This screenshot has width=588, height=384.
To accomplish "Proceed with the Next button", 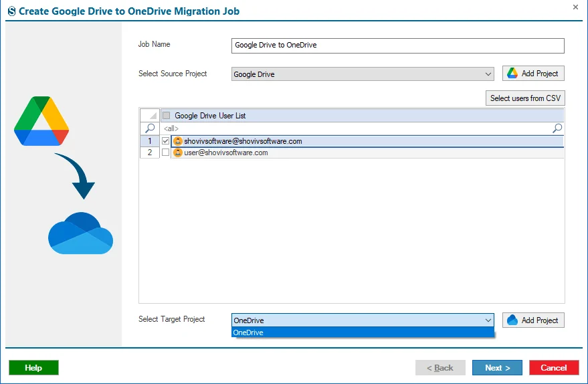I will (x=497, y=367).
